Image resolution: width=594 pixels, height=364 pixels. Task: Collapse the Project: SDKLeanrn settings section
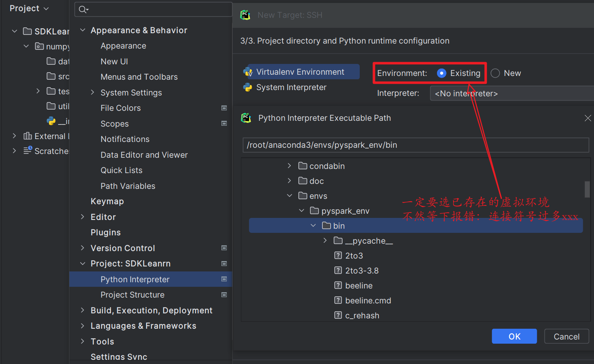82,264
